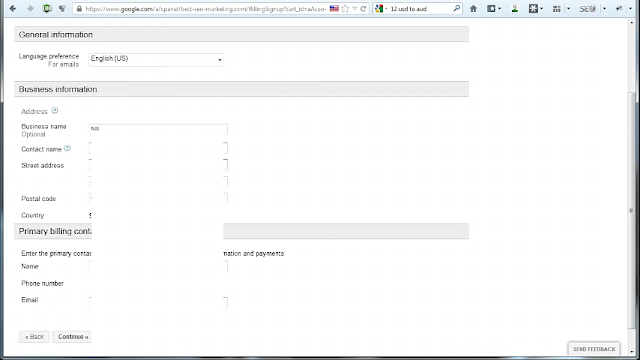This screenshot has height=360, width=640.
Task: Click the scrollbar up arrow
Action: pos(632,23)
